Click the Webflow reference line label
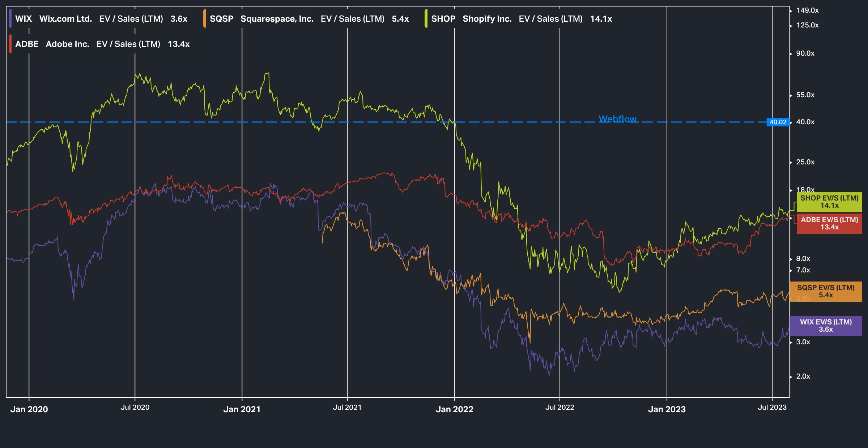The image size is (868, 448). point(617,119)
